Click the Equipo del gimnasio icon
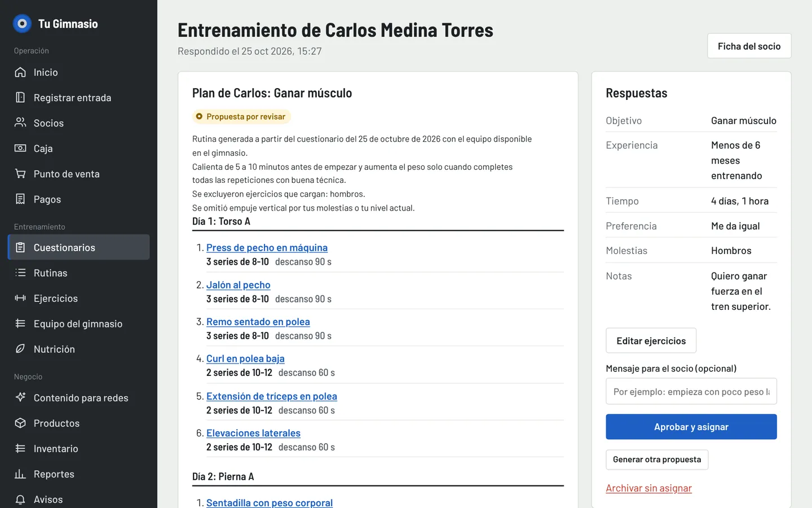This screenshot has width=812, height=508. click(x=20, y=323)
